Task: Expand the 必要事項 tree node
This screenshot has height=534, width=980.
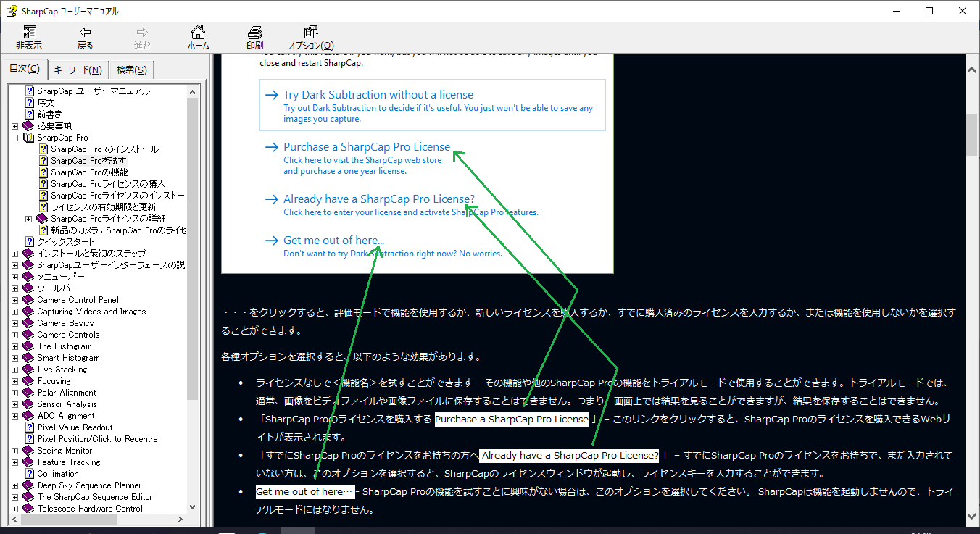Action: tap(15, 126)
